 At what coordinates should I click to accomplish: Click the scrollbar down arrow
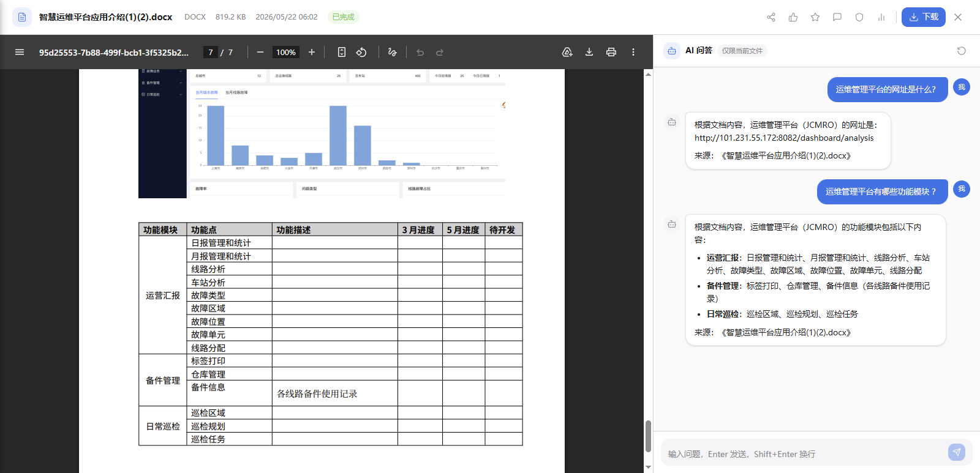(648, 467)
